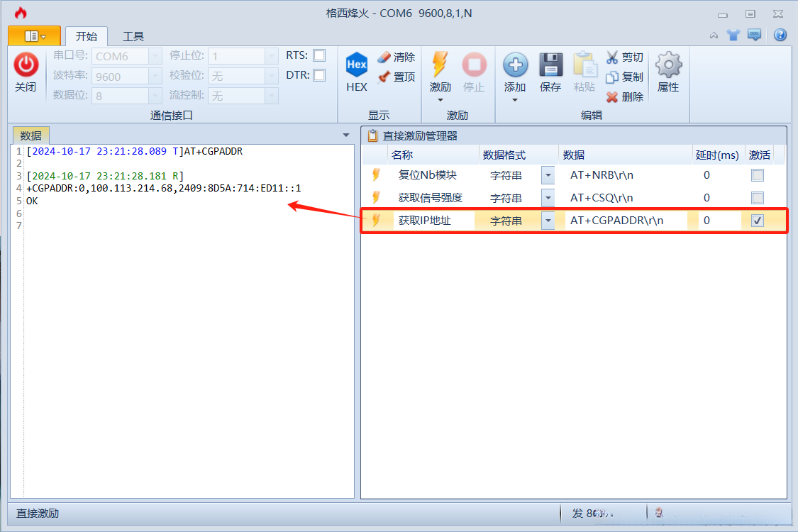Click the 数据格式 column header
Image resolution: width=798 pixels, height=532 pixels.
(519, 155)
